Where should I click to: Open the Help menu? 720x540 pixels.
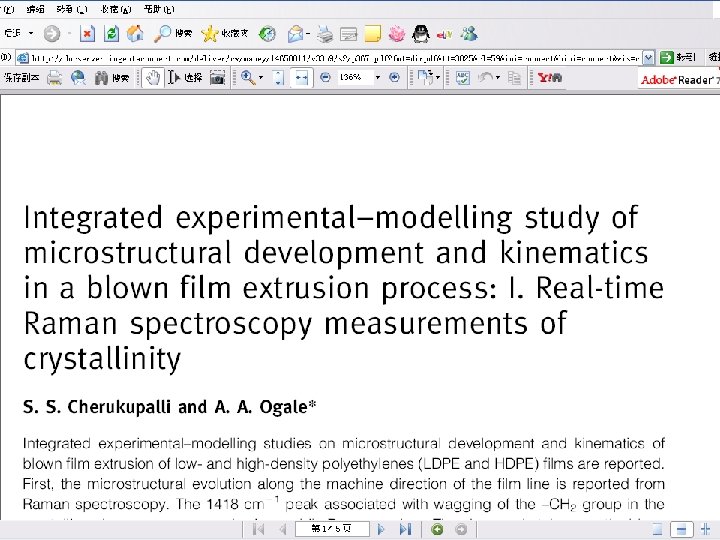click(159, 9)
